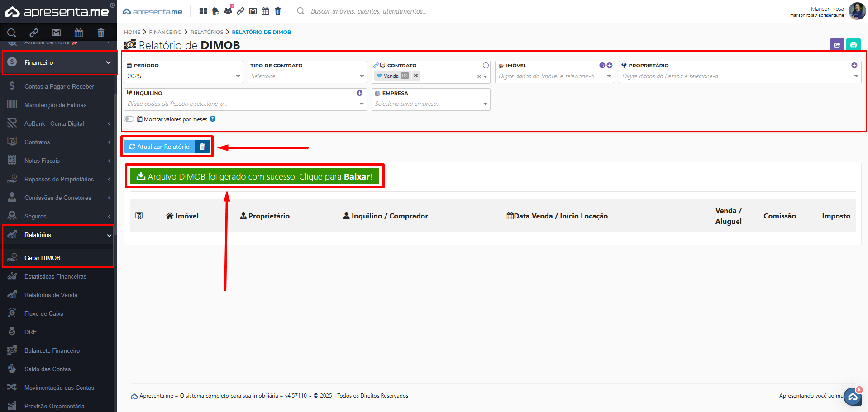Screen dimensions: 868x412
Task: Open the Período dropdown showing 2025
Action: (x=183, y=76)
